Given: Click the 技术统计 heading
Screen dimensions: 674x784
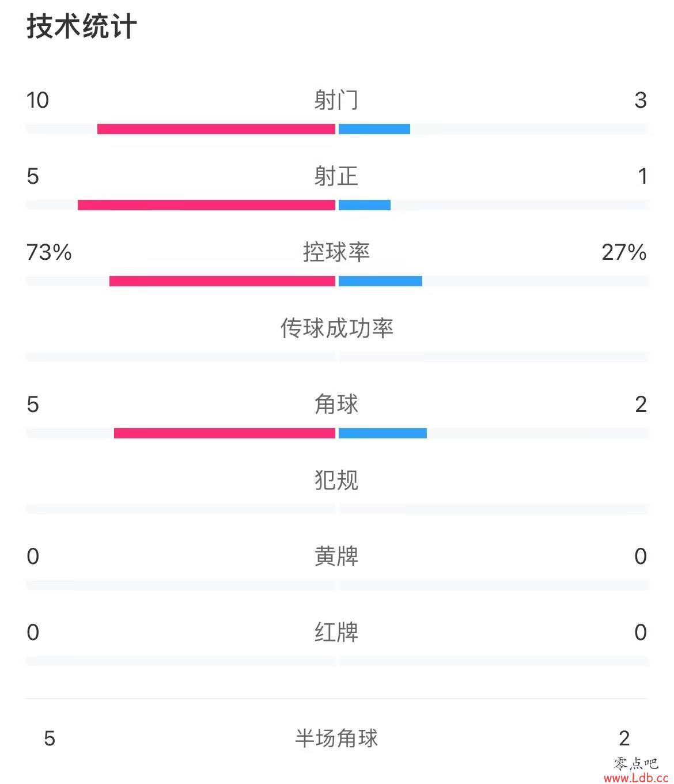Looking at the screenshot, I should point(82,26).
